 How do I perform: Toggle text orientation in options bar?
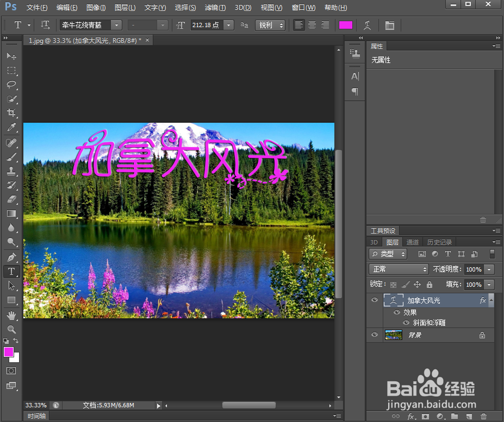click(45, 25)
